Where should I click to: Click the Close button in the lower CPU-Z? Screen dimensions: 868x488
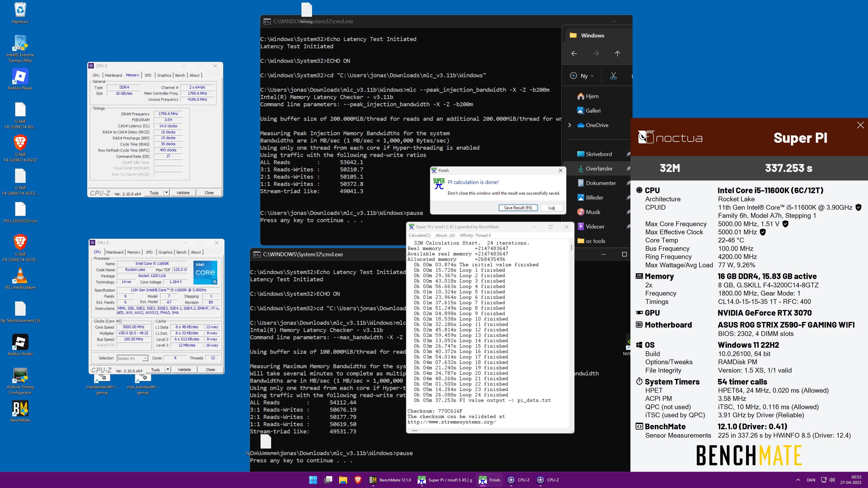(211, 369)
